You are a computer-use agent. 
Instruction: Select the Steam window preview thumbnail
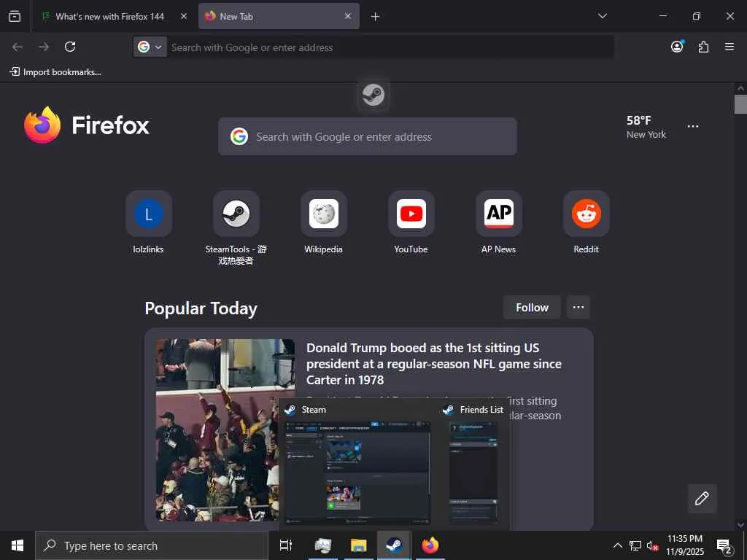[357, 472]
